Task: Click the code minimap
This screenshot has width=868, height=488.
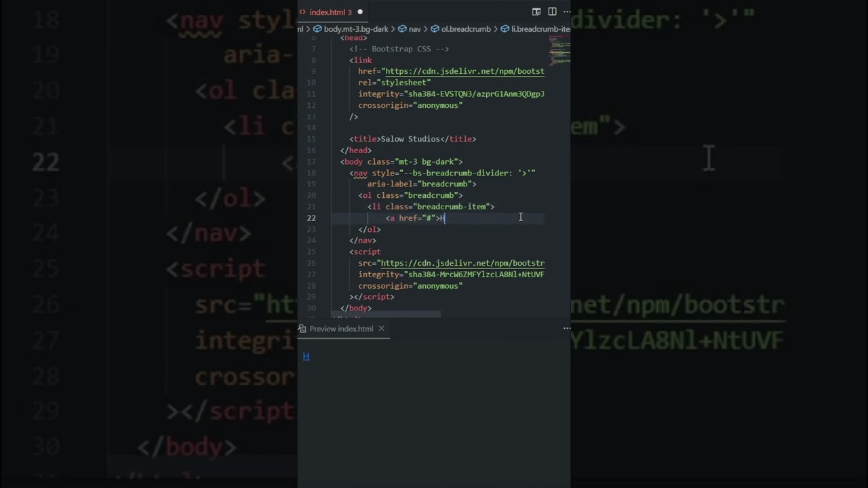Action: click(x=559, y=51)
